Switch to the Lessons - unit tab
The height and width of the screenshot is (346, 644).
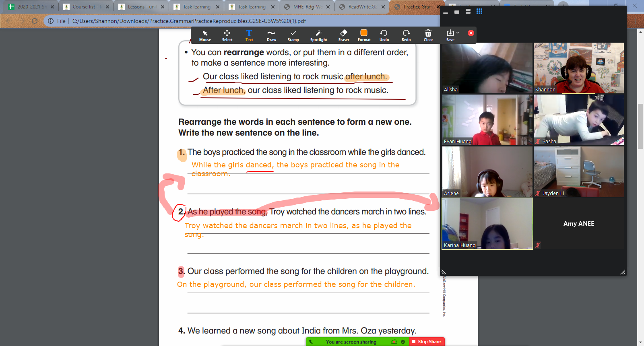pos(141,7)
